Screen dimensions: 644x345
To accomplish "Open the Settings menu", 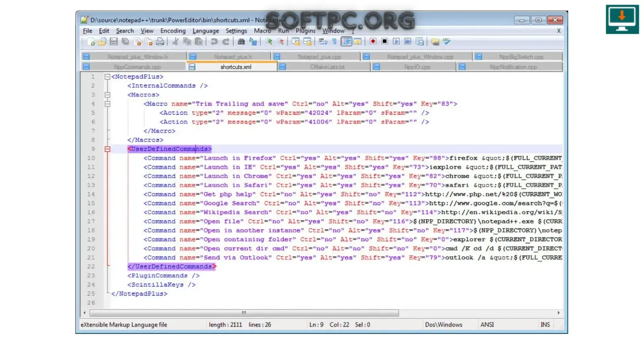I will (x=236, y=31).
